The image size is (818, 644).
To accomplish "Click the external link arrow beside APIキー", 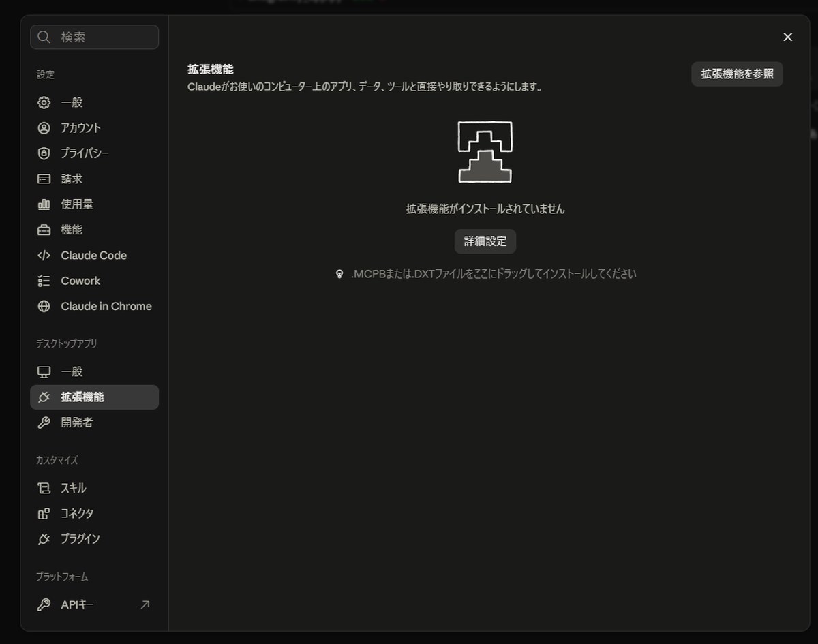I will [145, 604].
